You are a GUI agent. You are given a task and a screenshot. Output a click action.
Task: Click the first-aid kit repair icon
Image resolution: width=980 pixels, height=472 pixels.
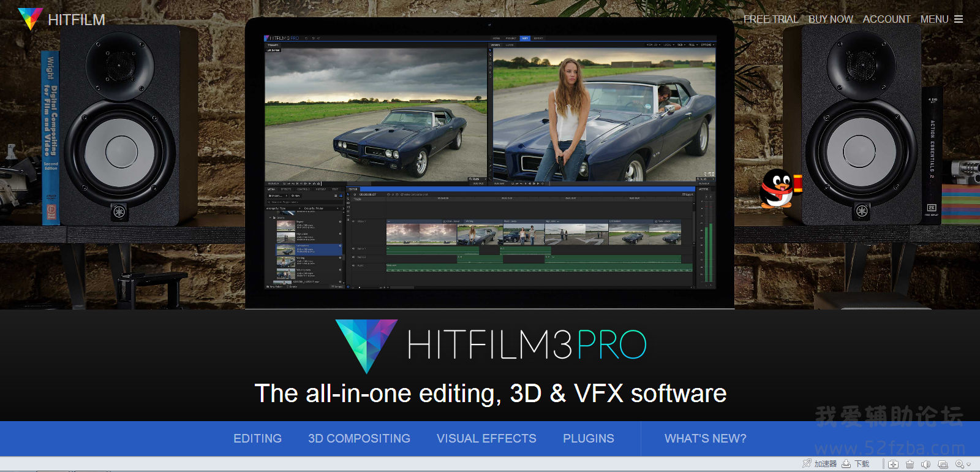(x=893, y=465)
